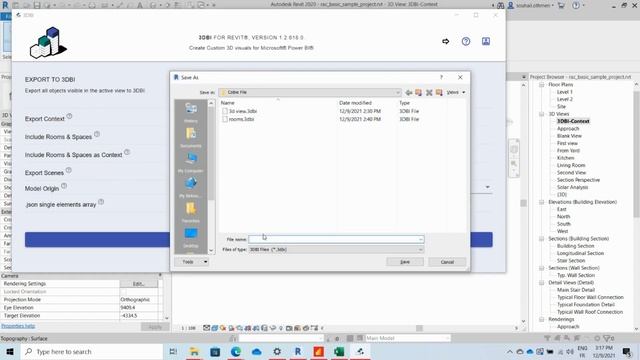Collapse Sections (Building Section) node
This screenshot has width=640, height=360.
[x=542, y=239]
